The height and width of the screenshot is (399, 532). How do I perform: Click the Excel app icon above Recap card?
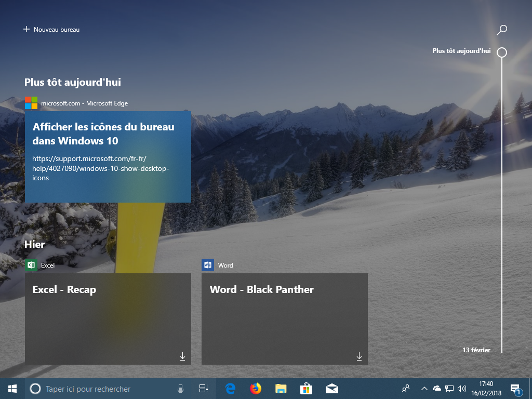[31, 265]
